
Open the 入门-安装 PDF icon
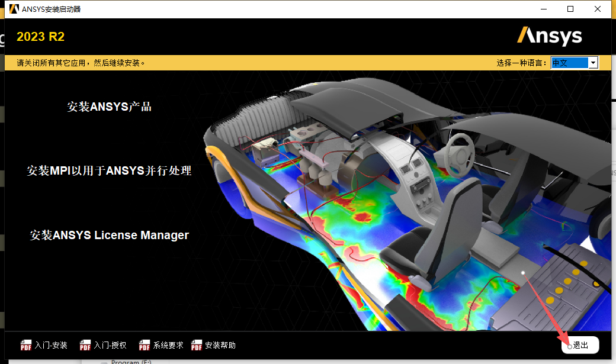27,345
